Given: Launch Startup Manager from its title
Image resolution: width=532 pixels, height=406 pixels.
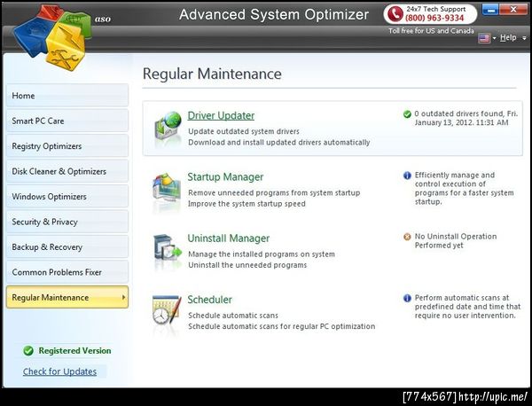Looking at the screenshot, I should [225, 177].
